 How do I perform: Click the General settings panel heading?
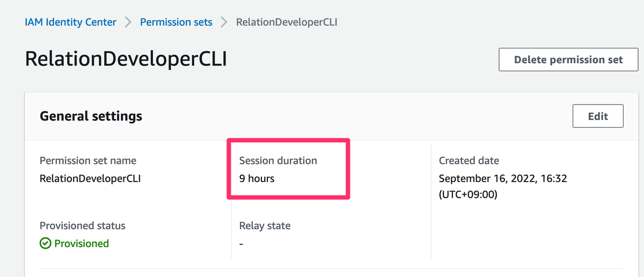91,116
